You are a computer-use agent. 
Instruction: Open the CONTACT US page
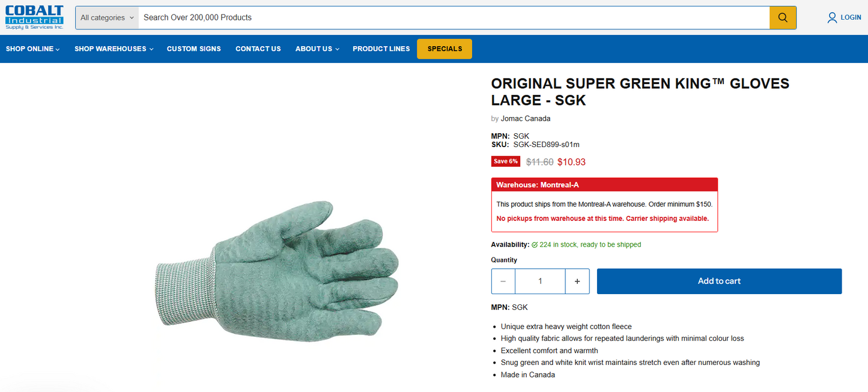point(258,49)
